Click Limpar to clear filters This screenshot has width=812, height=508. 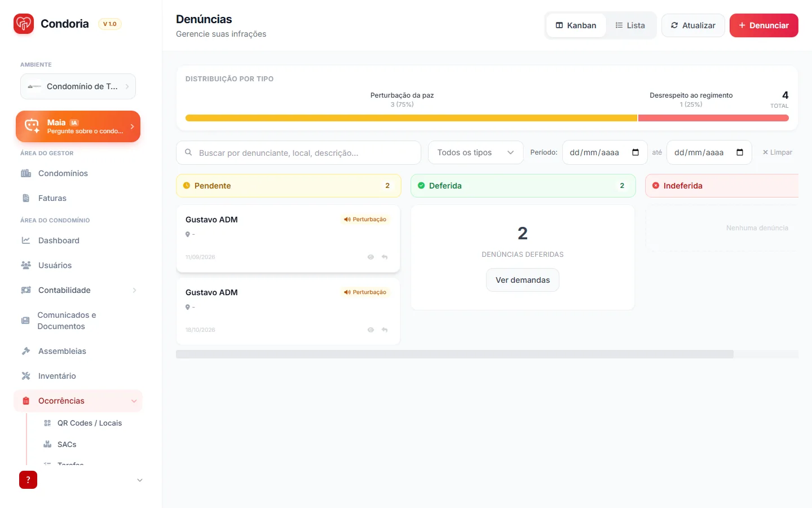coord(778,152)
